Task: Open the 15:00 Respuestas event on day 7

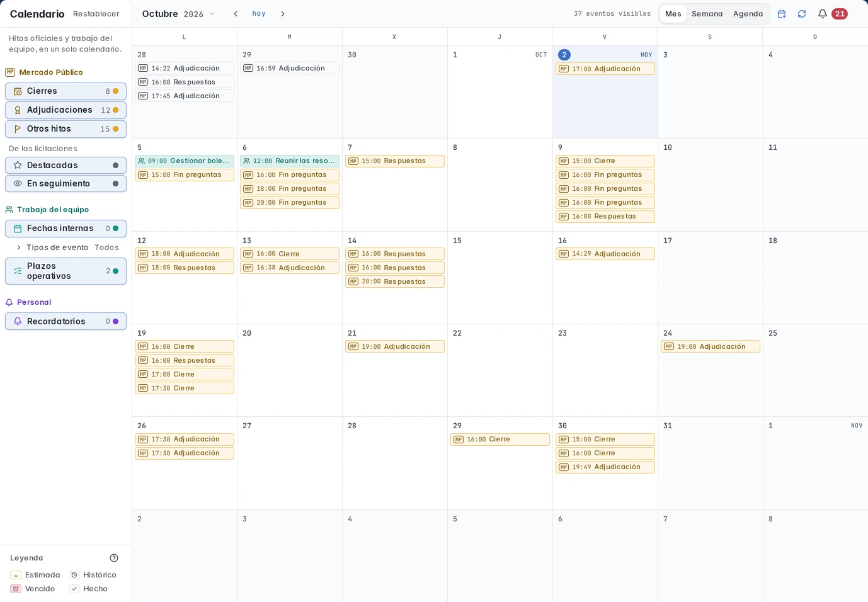Action: [395, 161]
